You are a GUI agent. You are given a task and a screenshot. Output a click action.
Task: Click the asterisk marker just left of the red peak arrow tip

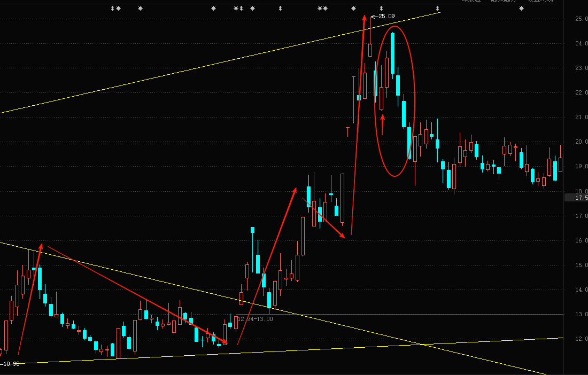(x=354, y=8)
